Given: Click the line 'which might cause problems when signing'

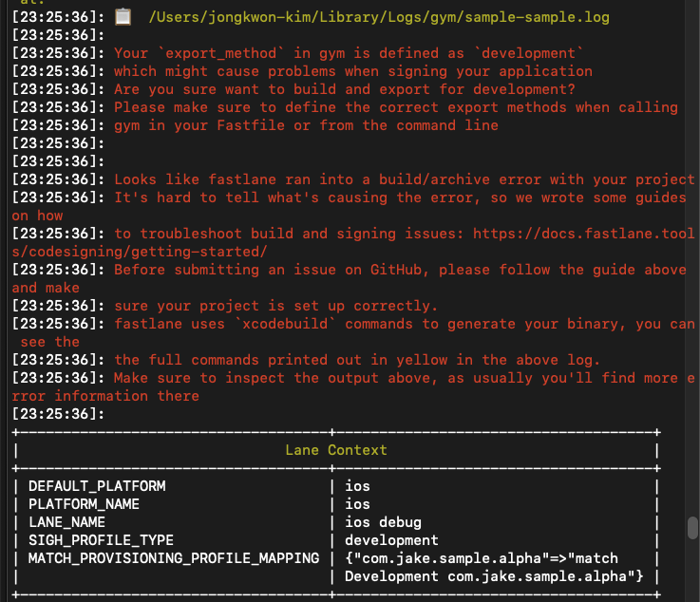Looking at the screenshot, I should coord(353,71).
